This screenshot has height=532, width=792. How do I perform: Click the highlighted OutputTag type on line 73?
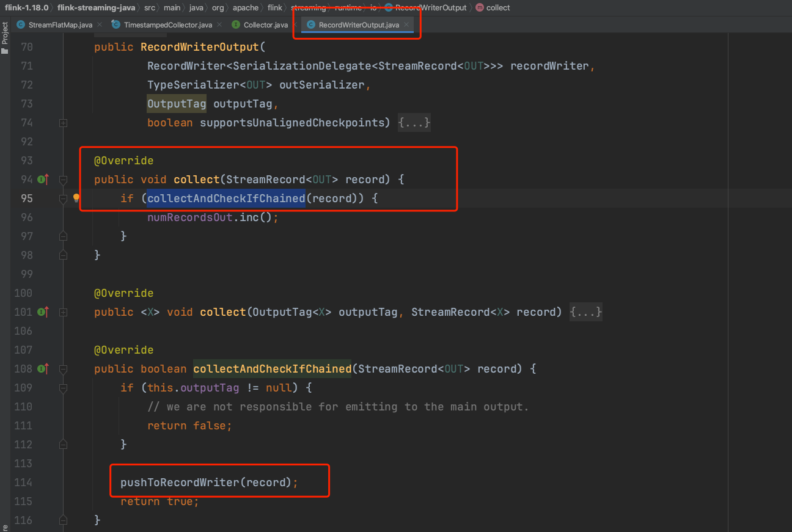pos(177,104)
